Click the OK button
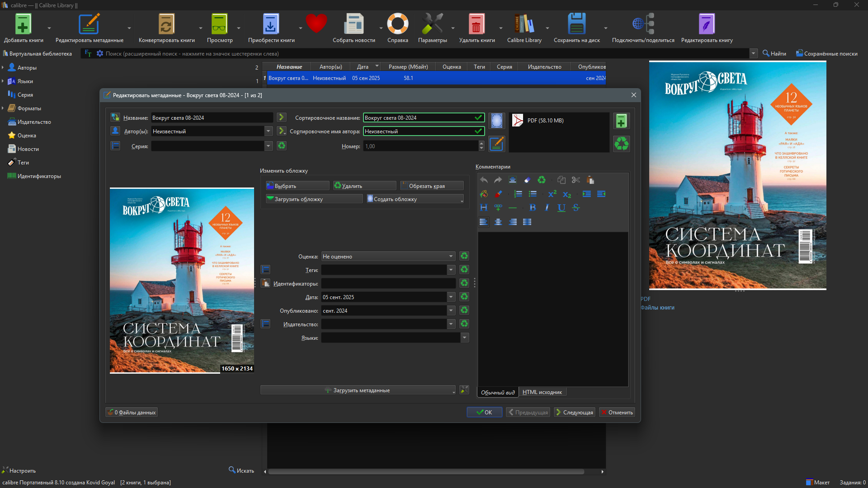The width and height of the screenshot is (868, 488). coord(484,412)
